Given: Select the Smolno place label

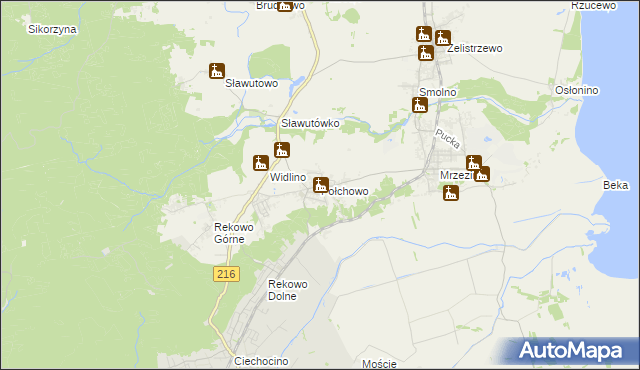Looking at the screenshot, I should 438,92.
